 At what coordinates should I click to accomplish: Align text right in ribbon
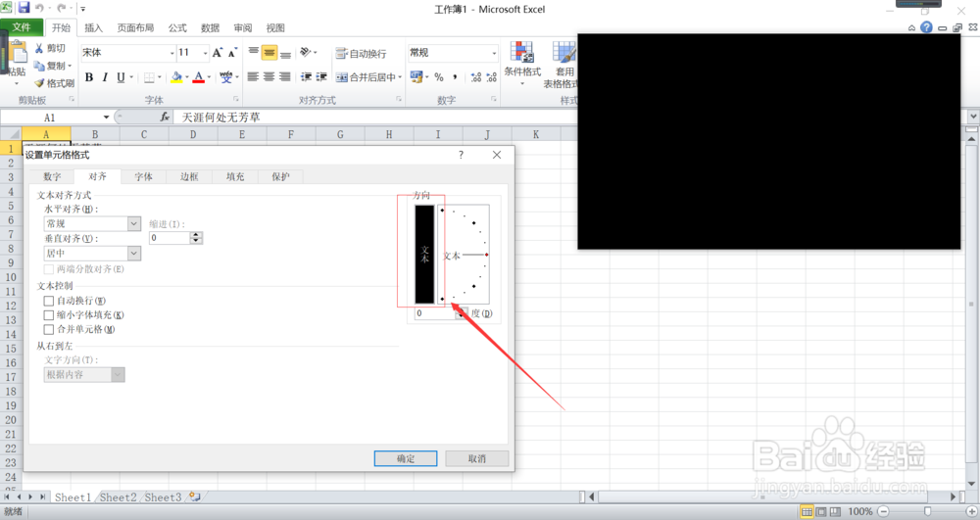(285, 76)
